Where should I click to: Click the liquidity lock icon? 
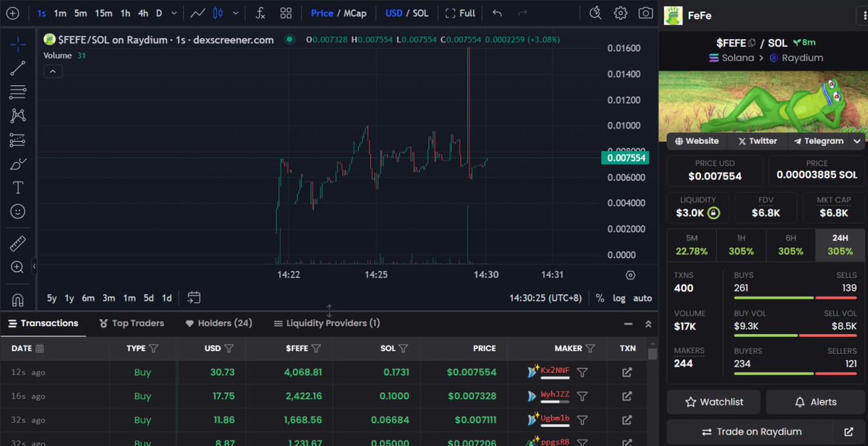(714, 213)
